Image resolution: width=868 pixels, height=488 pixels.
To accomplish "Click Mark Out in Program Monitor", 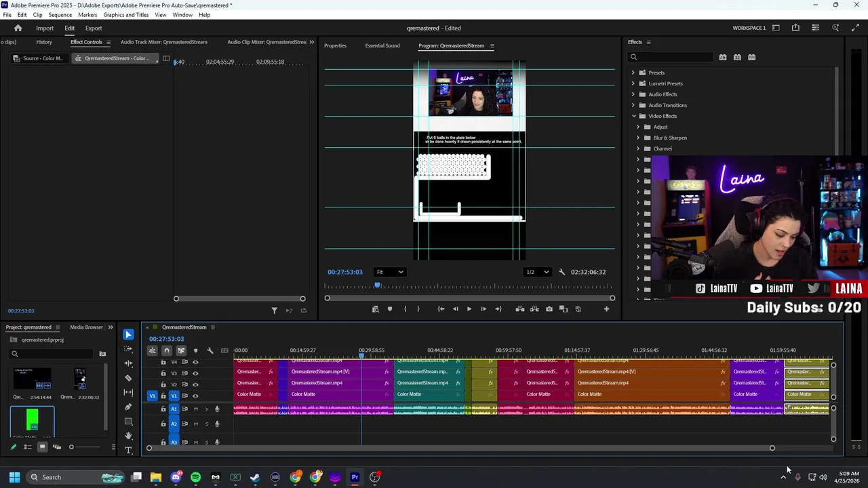I will tap(418, 309).
